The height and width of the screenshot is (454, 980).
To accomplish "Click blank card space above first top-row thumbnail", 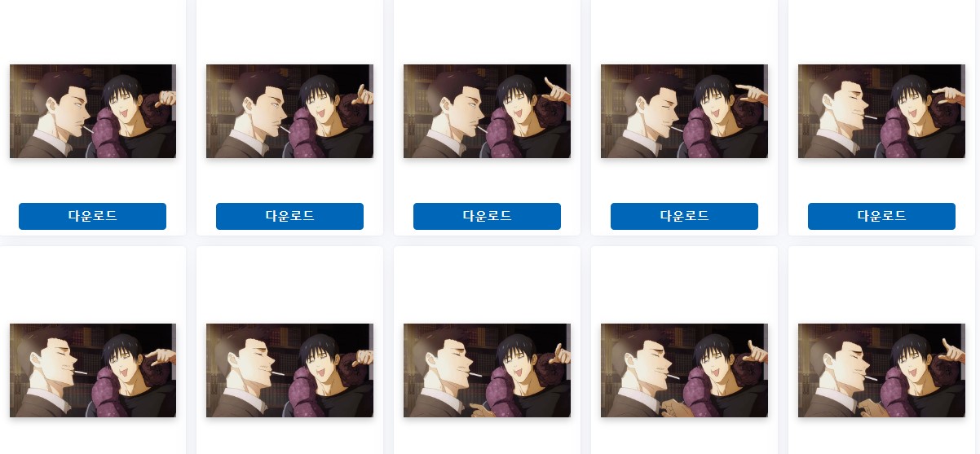I will point(93,31).
